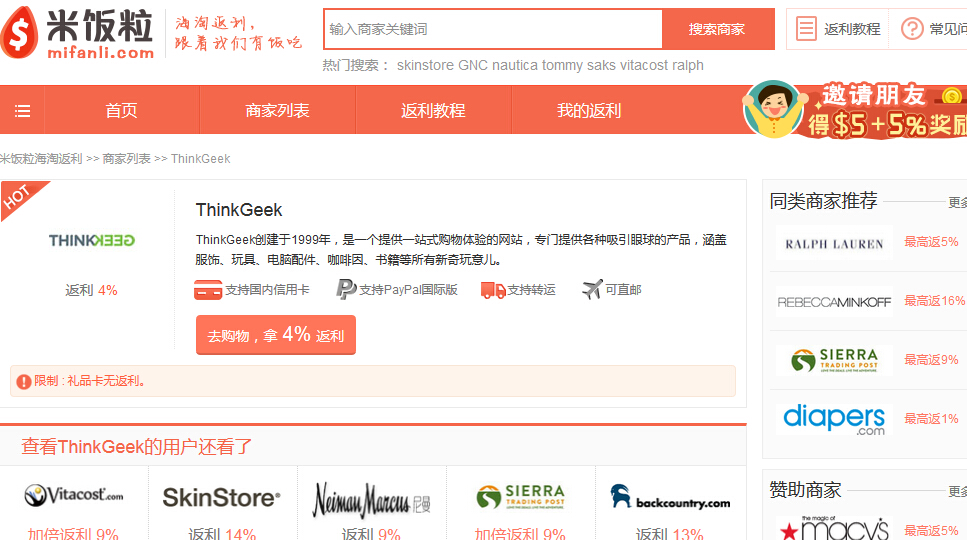Click 最高返16% next to Rebecca Minkoff
Viewport: 967px width, 540px height.
[x=934, y=301]
